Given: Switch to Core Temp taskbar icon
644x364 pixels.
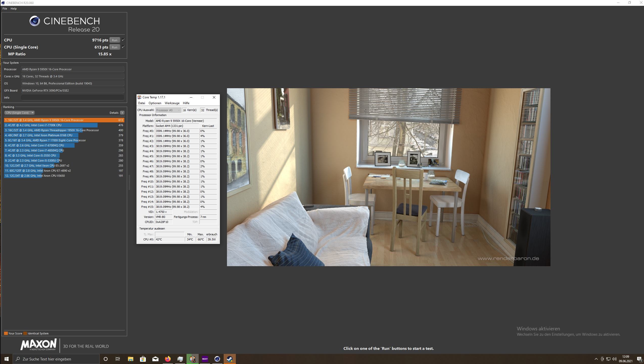Looking at the screenshot, I should pos(192,359).
